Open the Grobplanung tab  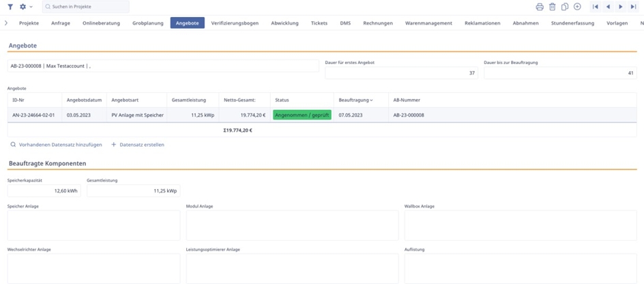point(147,23)
